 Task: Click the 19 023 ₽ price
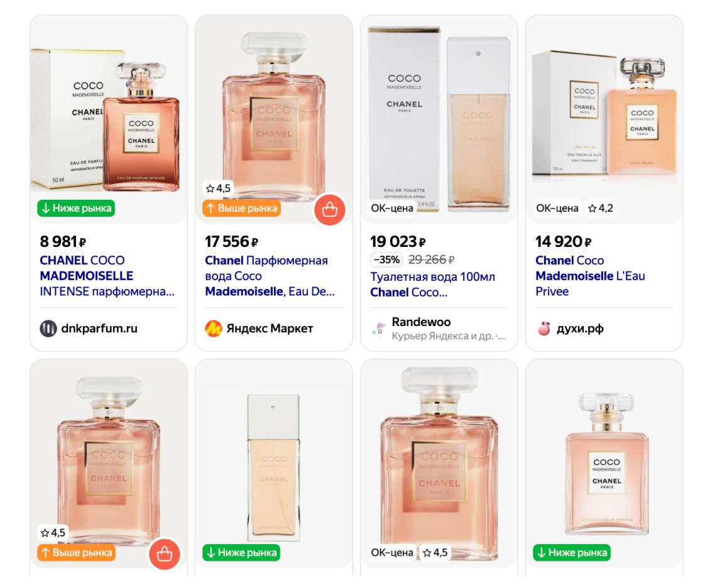tap(397, 242)
